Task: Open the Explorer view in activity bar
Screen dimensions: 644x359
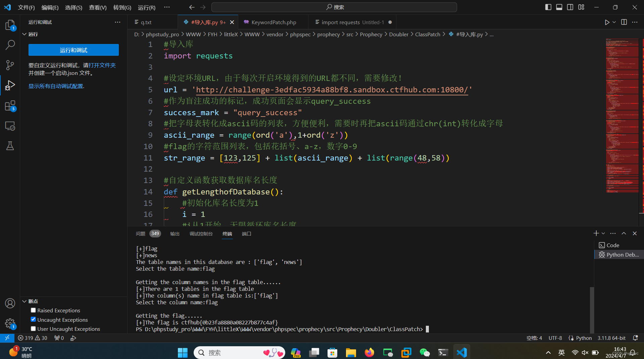Action: click(x=10, y=25)
